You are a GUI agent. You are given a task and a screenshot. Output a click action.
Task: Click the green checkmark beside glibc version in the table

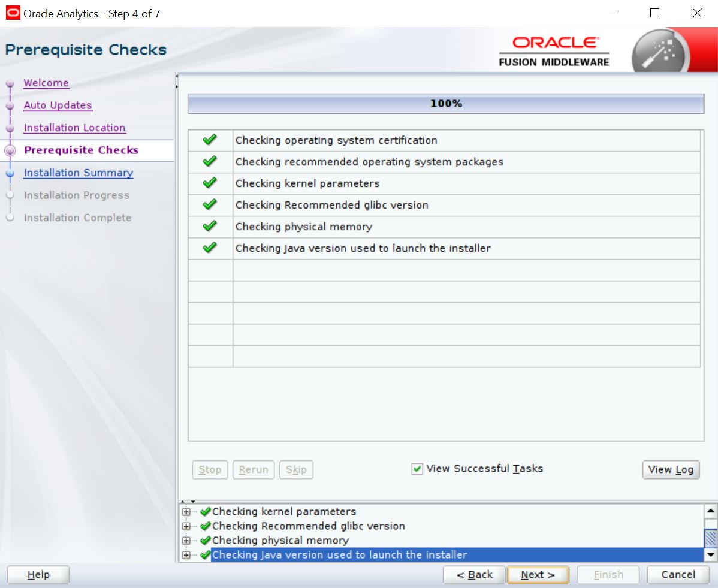coord(210,204)
